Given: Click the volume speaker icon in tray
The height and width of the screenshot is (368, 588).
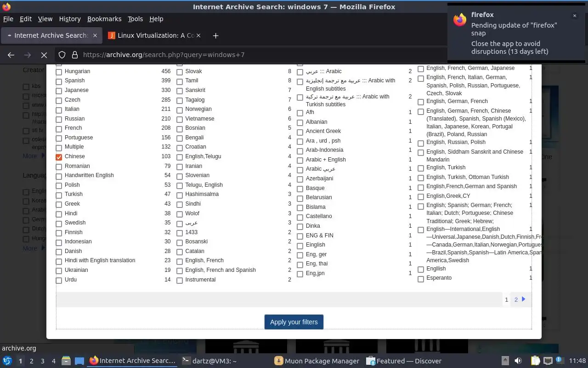Looking at the screenshot, I should tap(518, 361).
